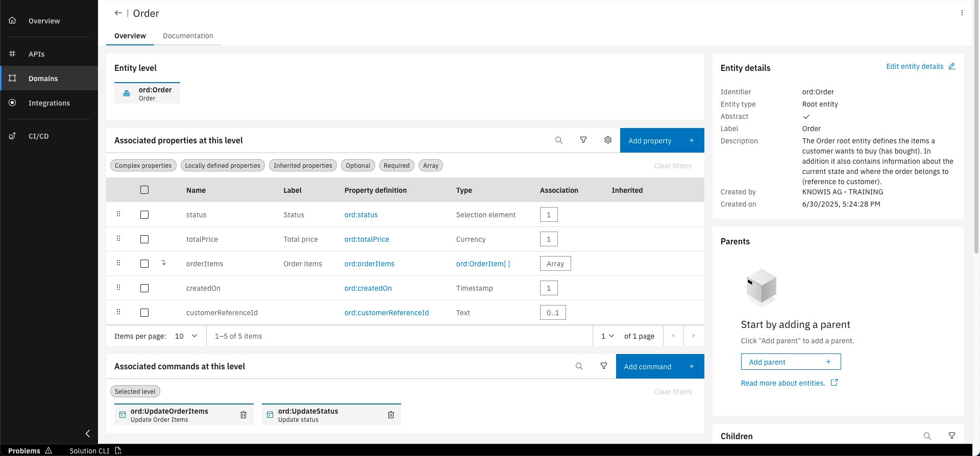This screenshot has width=980, height=456.
Task: Toggle the select-all header checkbox
Action: pyautogui.click(x=144, y=190)
